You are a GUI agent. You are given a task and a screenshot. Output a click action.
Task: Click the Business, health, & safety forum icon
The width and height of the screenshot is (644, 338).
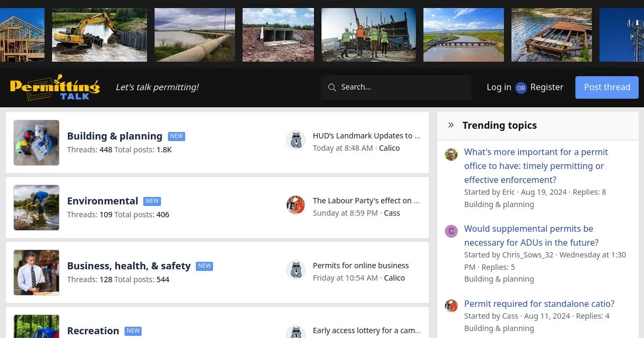[36, 273]
